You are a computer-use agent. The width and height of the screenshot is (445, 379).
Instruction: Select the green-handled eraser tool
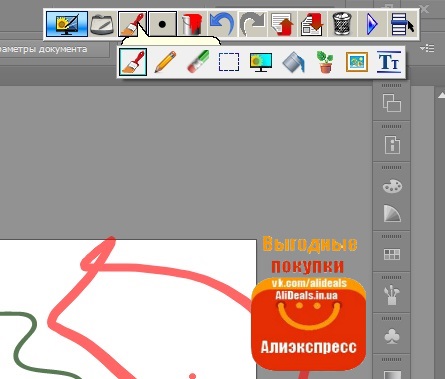pyautogui.click(x=198, y=62)
